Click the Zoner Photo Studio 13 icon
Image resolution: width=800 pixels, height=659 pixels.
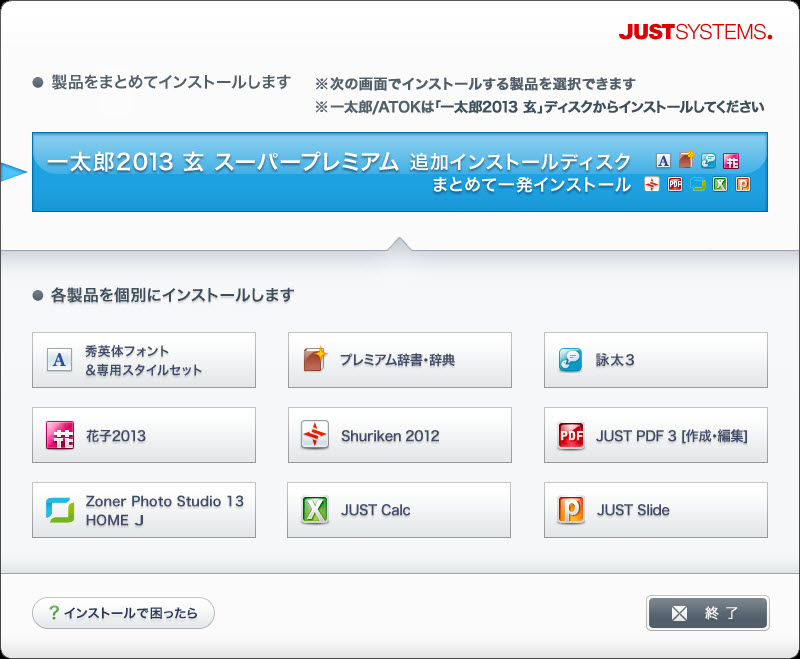(60, 510)
